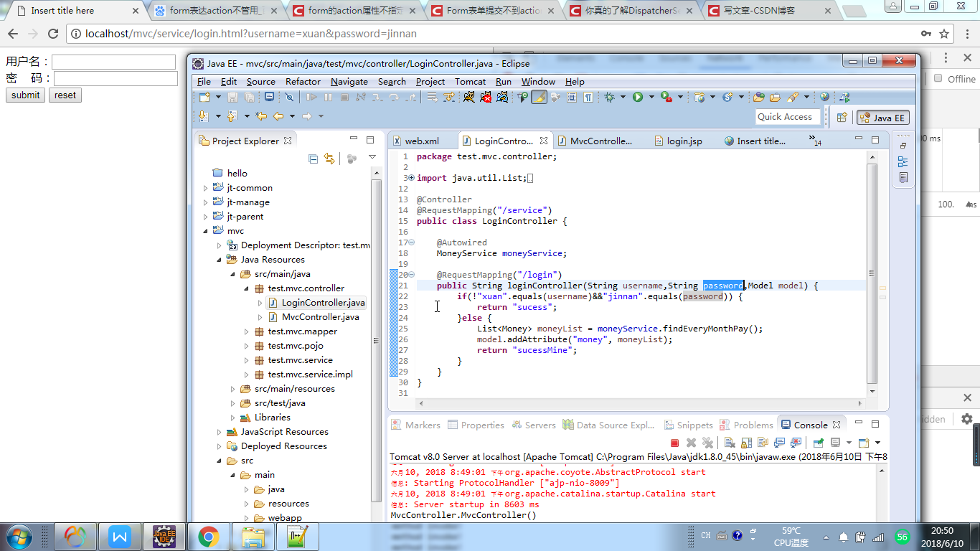Expand test.mvc.mapper package
This screenshot has width=980, height=551.
tap(246, 331)
